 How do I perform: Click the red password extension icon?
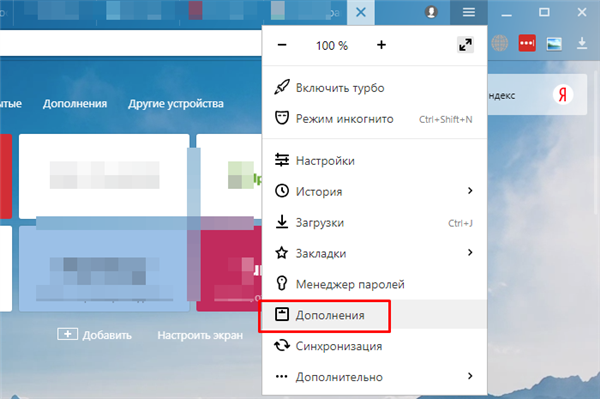pos(527,43)
